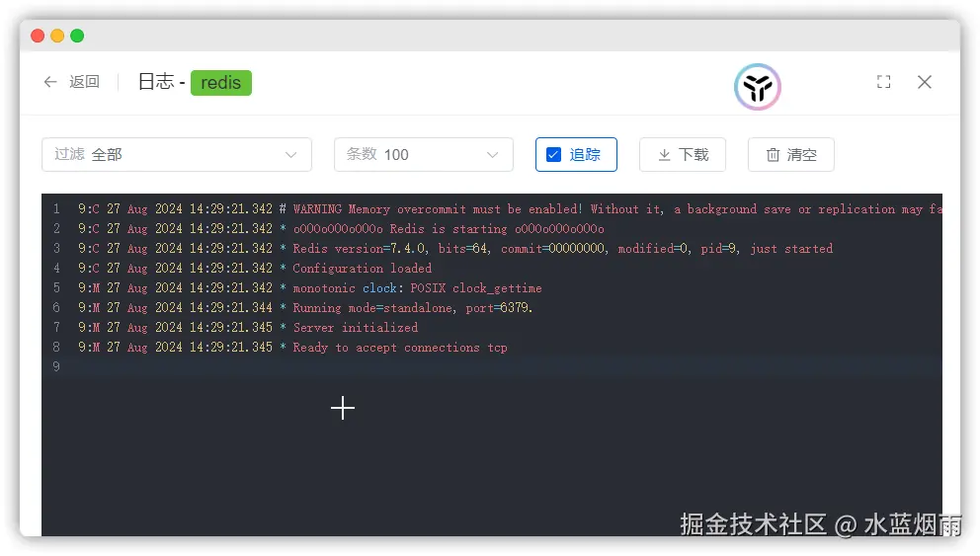Image resolution: width=980 pixels, height=556 pixels.
Task: Click the 'Redis version=7.4.0' log line
Action: coord(455,249)
